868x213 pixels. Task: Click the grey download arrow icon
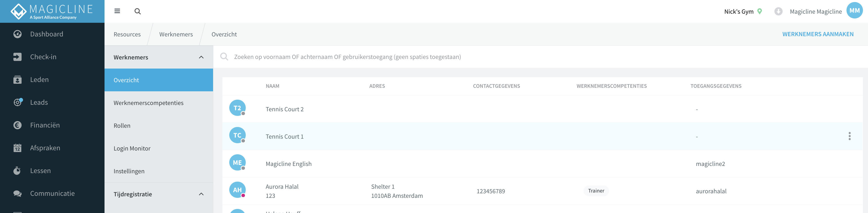(778, 11)
